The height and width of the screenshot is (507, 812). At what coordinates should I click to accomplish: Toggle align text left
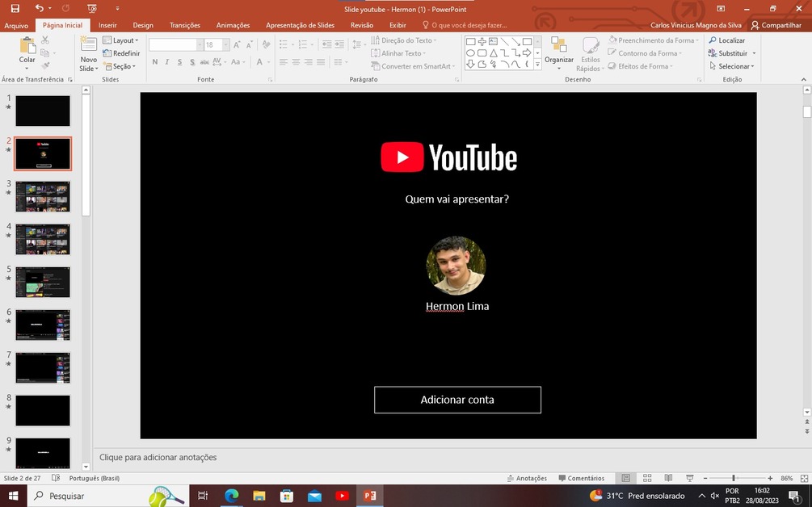click(284, 62)
